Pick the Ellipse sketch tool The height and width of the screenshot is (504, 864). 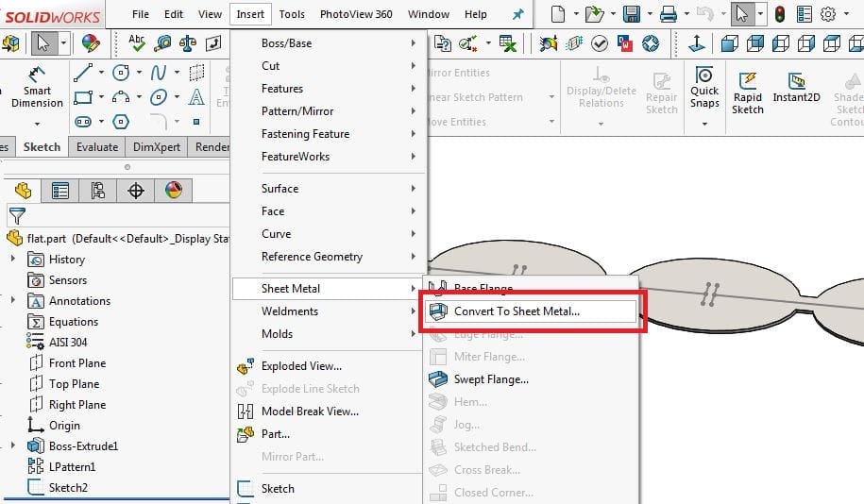click(x=159, y=97)
